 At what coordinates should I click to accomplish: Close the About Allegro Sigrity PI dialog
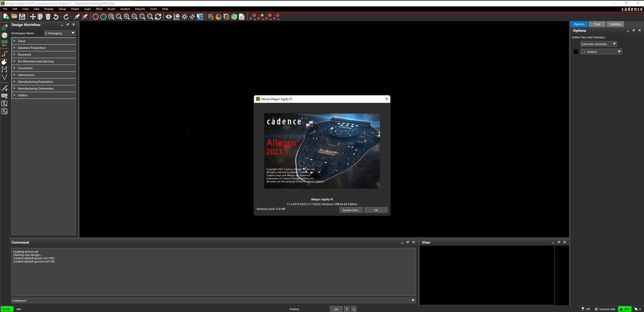pyautogui.click(x=386, y=99)
